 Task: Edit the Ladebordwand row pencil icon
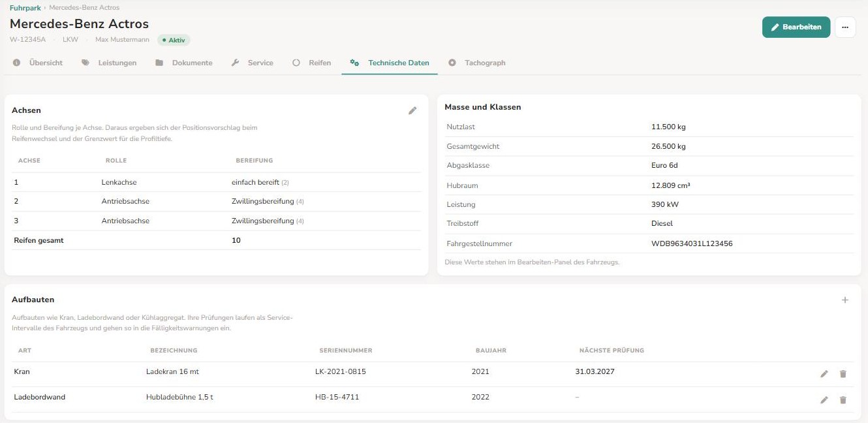tap(824, 399)
